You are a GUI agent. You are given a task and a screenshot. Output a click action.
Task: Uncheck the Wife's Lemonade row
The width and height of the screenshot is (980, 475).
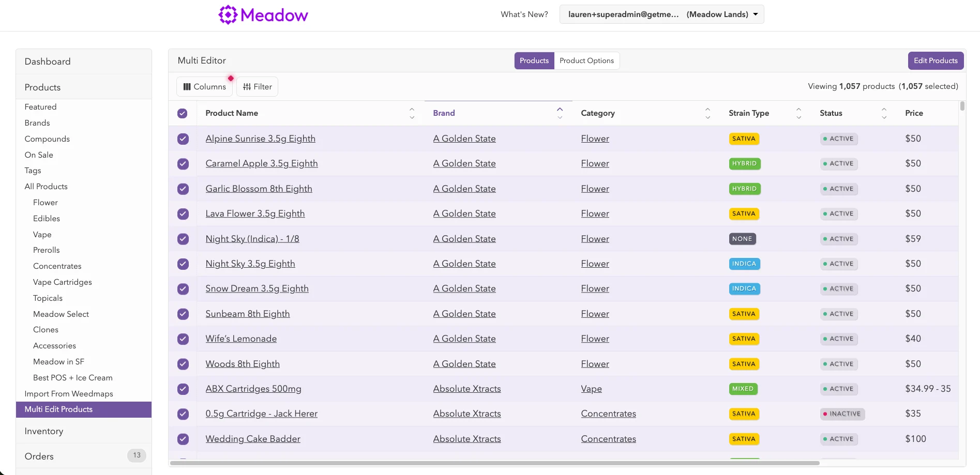[x=183, y=339]
